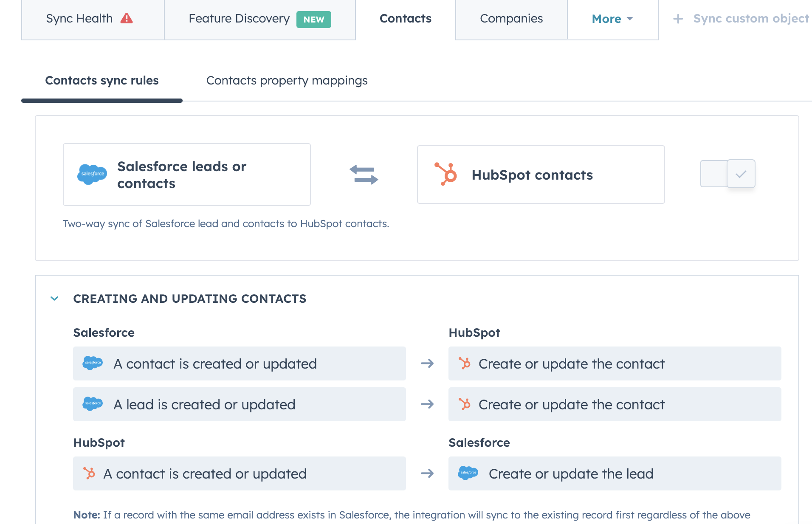Click the HubSpot icon beside HubSpot's 'A contact is created or updated'
This screenshot has width=812, height=524.
tap(89, 473)
